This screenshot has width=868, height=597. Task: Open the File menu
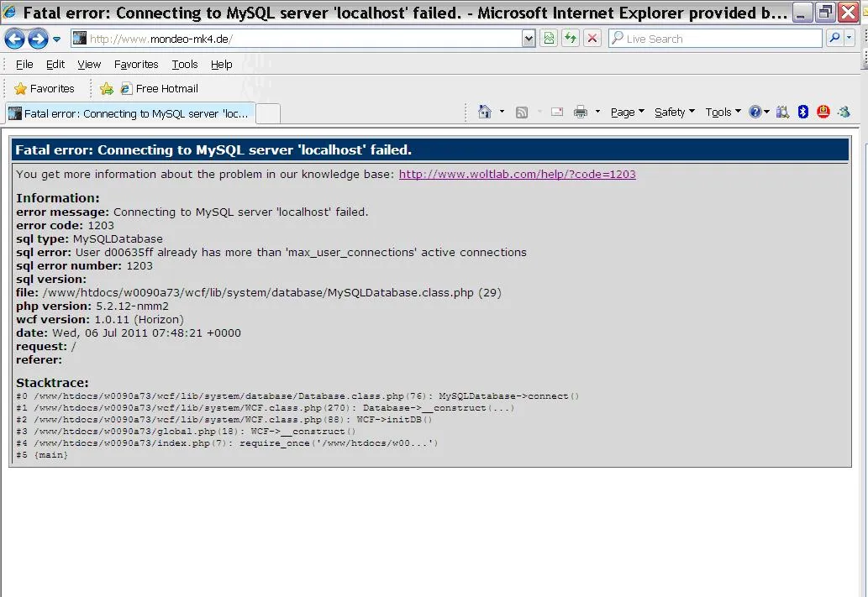pos(24,64)
